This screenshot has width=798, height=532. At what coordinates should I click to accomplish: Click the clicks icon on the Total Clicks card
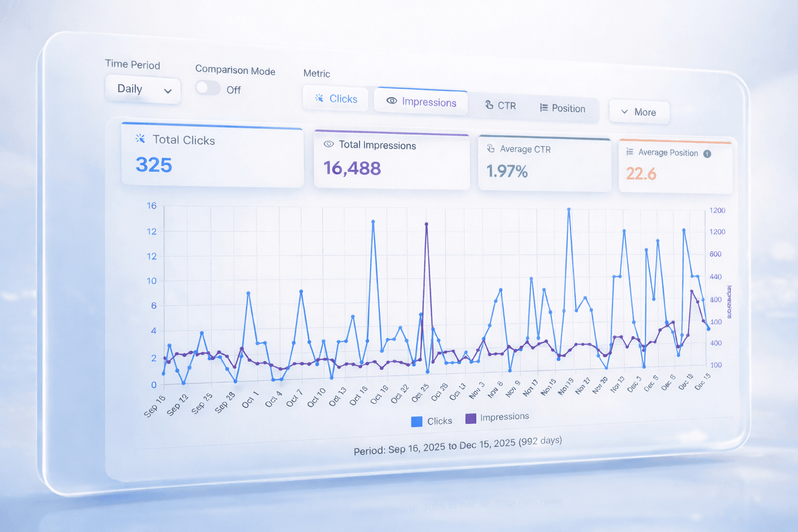pyautogui.click(x=139, y=138)
